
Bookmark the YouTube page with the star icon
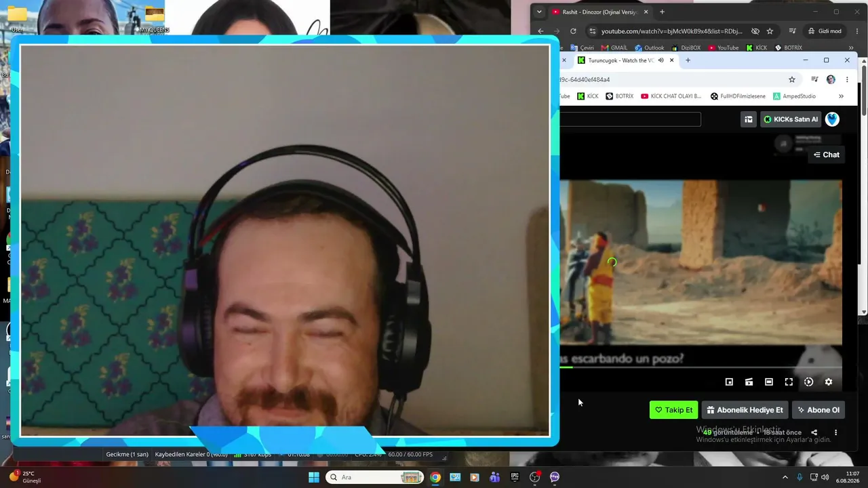tap(770, 31)
